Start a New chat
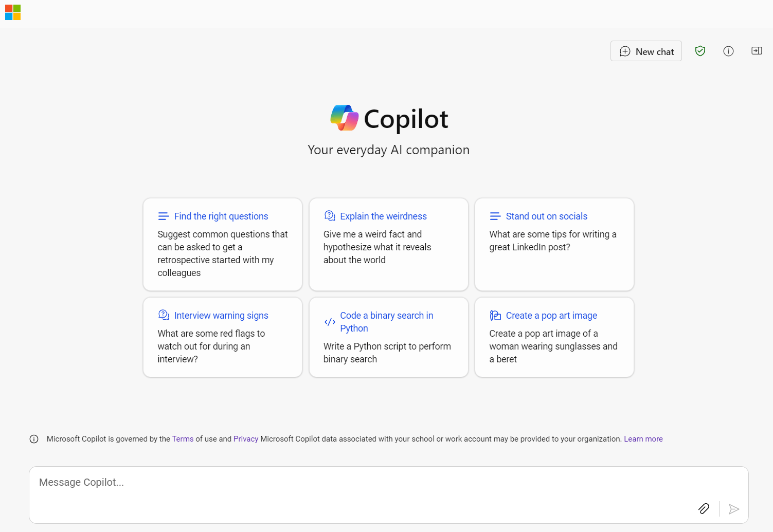 tap(645, 51)
